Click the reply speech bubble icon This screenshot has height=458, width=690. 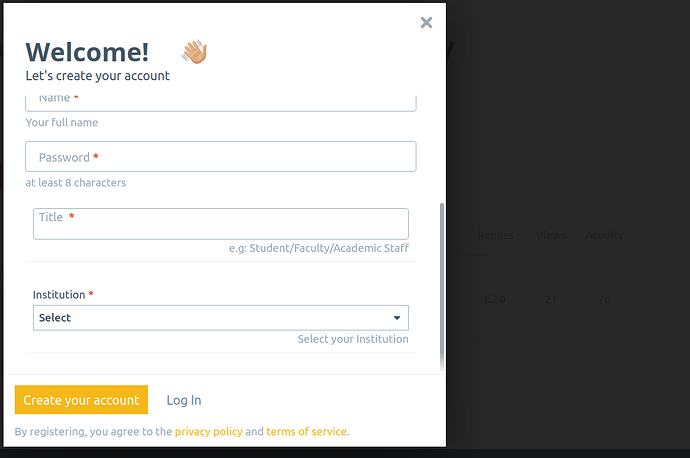tap(490, 299)
